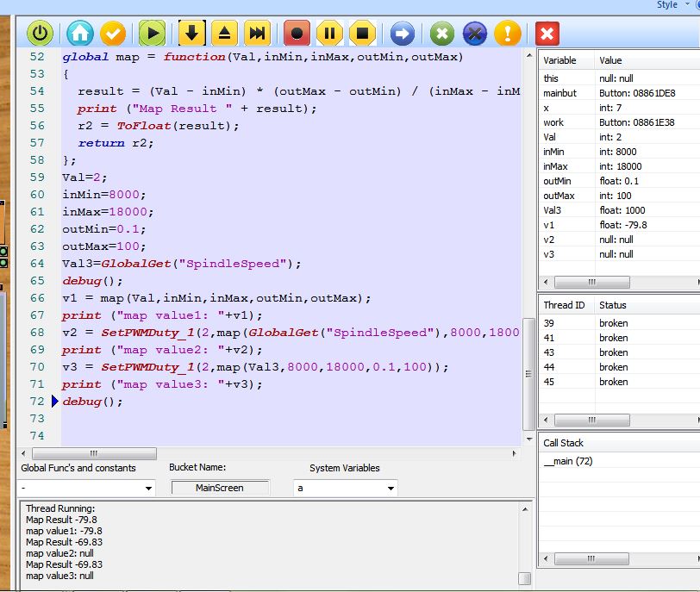Screen dimensions: 700x592
Task: Pause execution with yellow pause icon
Action: click(x=329, y=34)
